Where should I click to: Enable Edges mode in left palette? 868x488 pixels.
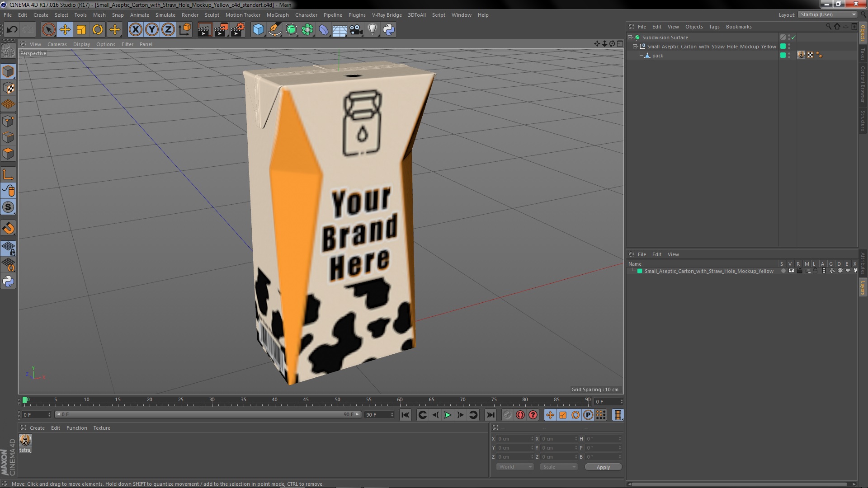click(x=8, y=137)
